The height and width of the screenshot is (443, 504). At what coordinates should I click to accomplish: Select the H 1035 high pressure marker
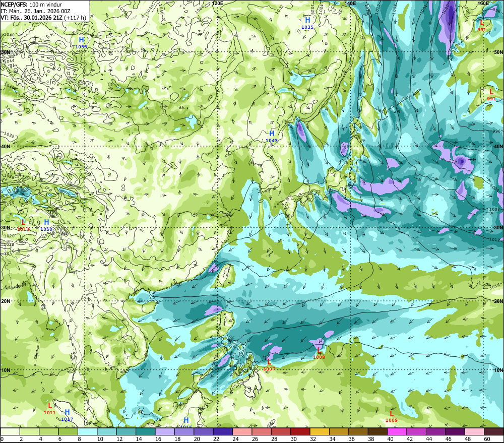point(307,23)
